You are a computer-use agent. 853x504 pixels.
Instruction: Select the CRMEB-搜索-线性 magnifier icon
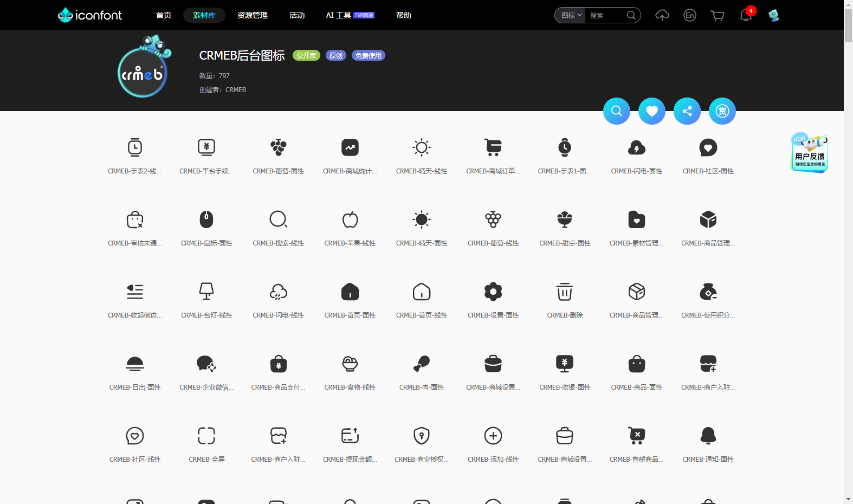[279, 219]
